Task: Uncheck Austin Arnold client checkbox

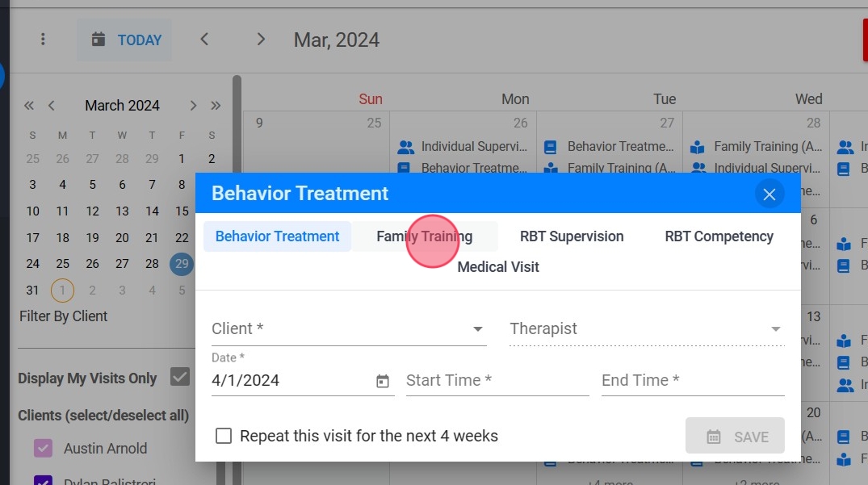Action: point(43,448)
